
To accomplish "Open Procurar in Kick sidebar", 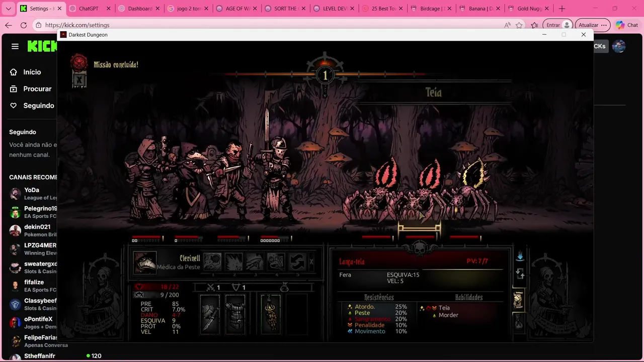I will click(31, 88).
